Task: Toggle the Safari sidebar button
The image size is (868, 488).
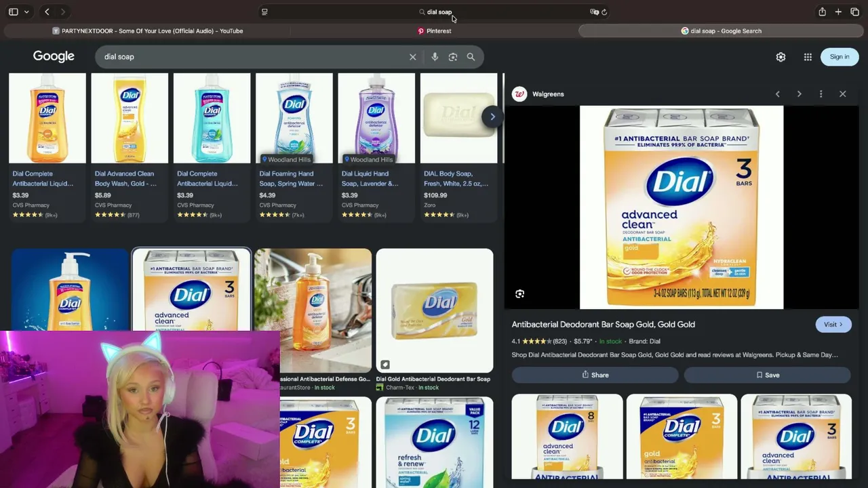Action: pos(13,12)
